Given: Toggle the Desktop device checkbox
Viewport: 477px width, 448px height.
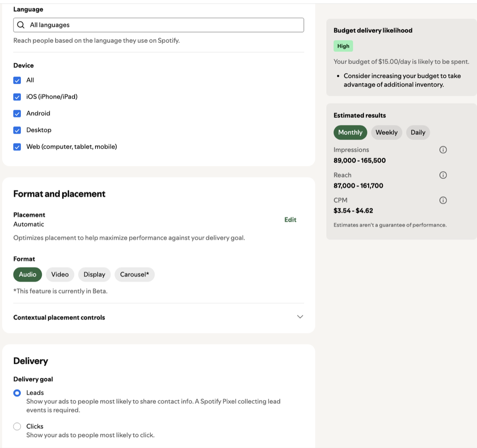Looking at the screenshot, I should pyautogui.click(x=17, y=130).
